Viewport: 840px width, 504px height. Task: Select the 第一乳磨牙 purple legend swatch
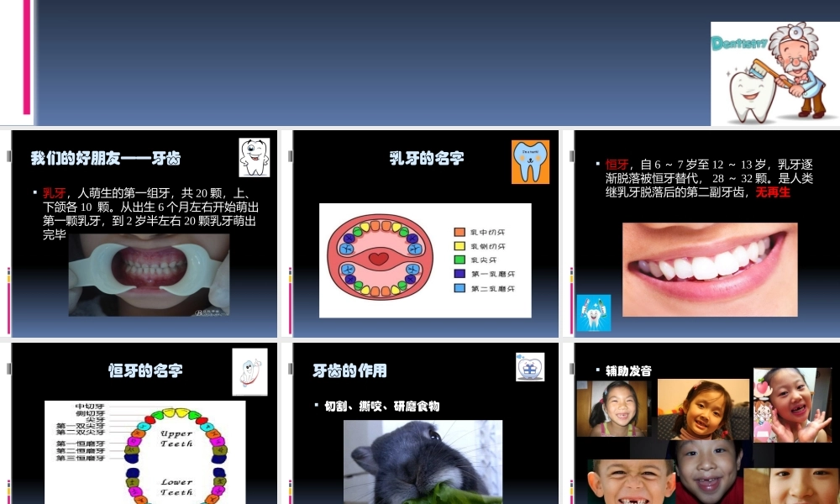[x=459, y=274]
